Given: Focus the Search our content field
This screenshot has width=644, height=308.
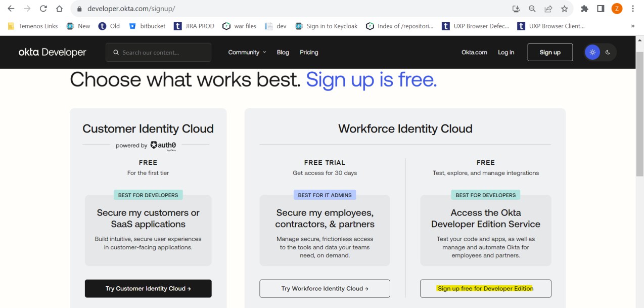Looking at the screenshot, I should 162,52.
